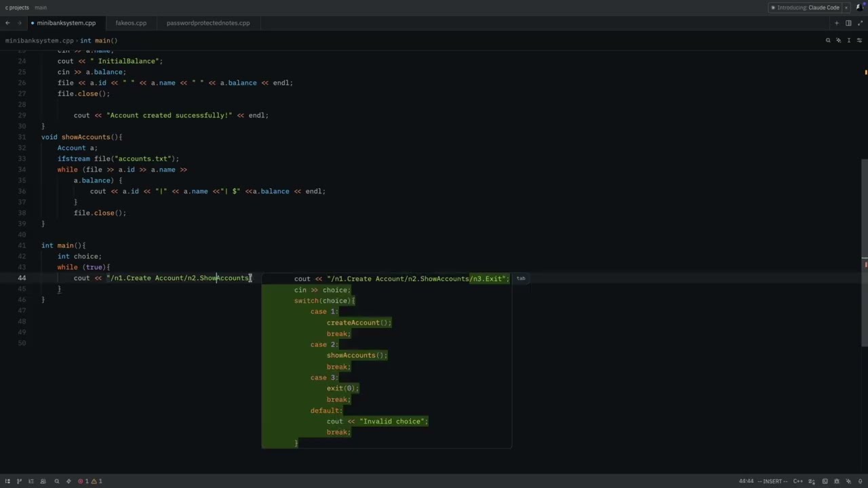868x488 pixels.
Task: Open the main branch picker
Action: click(x=41, y=7)
